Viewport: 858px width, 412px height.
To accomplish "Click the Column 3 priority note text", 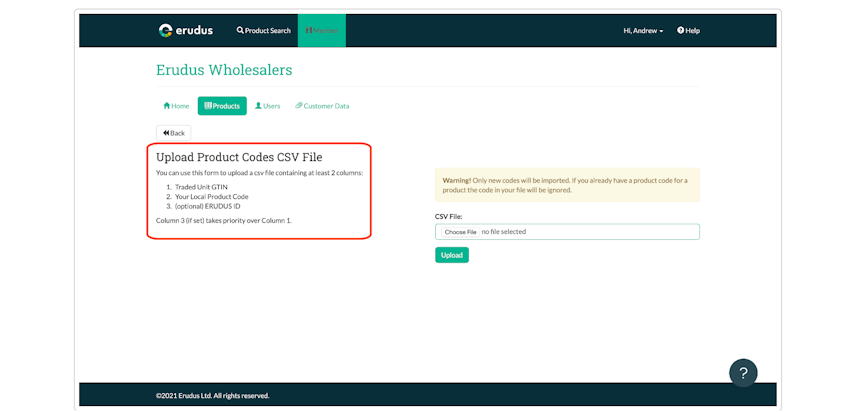I will tap(224, 220).
